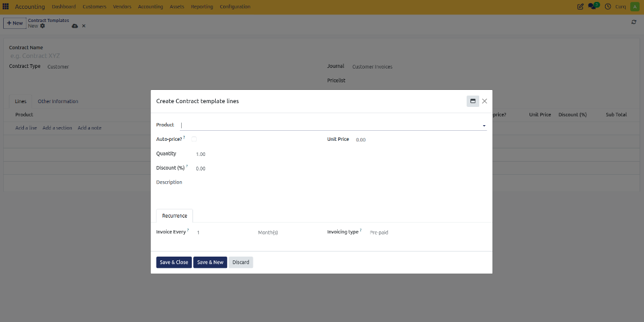Click the Quantity field showing 1.00
The height and width of the screenshot is (322, 644).
point(256,154)
